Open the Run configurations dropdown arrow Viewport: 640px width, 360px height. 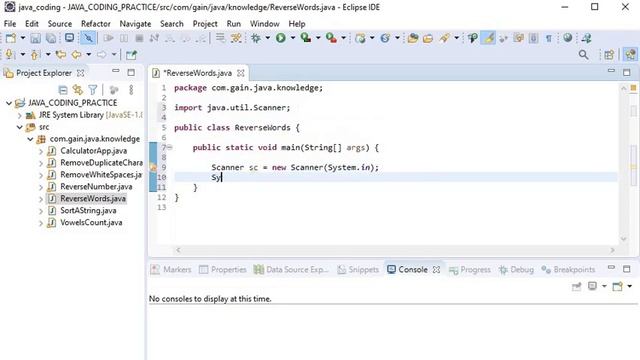pos(293,38)
